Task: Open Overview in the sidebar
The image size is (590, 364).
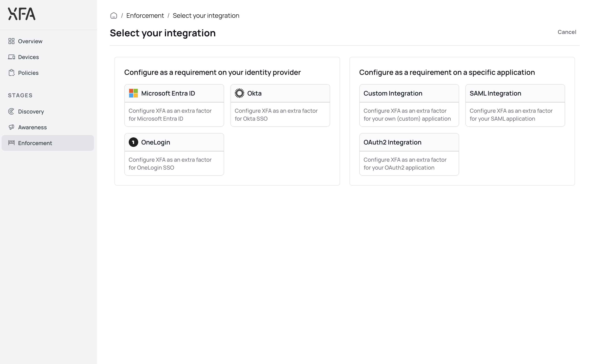Action: click(48, 41)
